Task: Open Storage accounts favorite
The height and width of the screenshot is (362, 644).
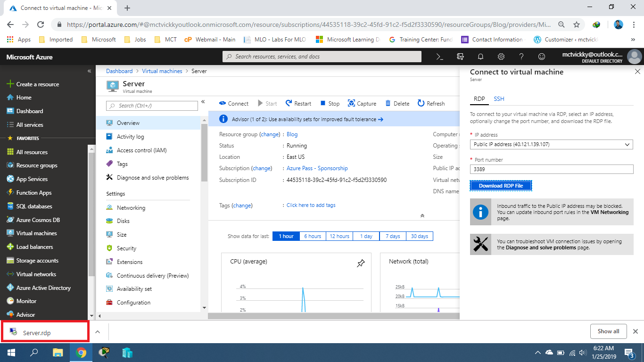Action: click(33, 261)
